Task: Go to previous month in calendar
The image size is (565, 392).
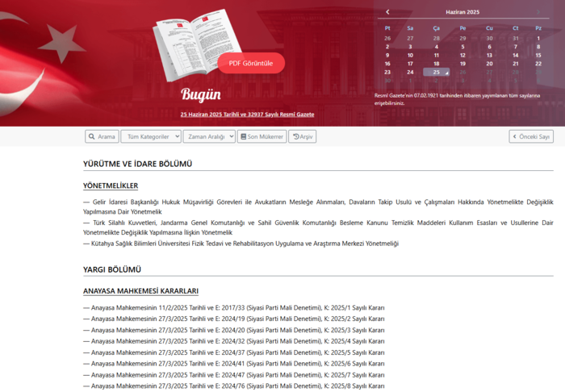Action: 387,12
